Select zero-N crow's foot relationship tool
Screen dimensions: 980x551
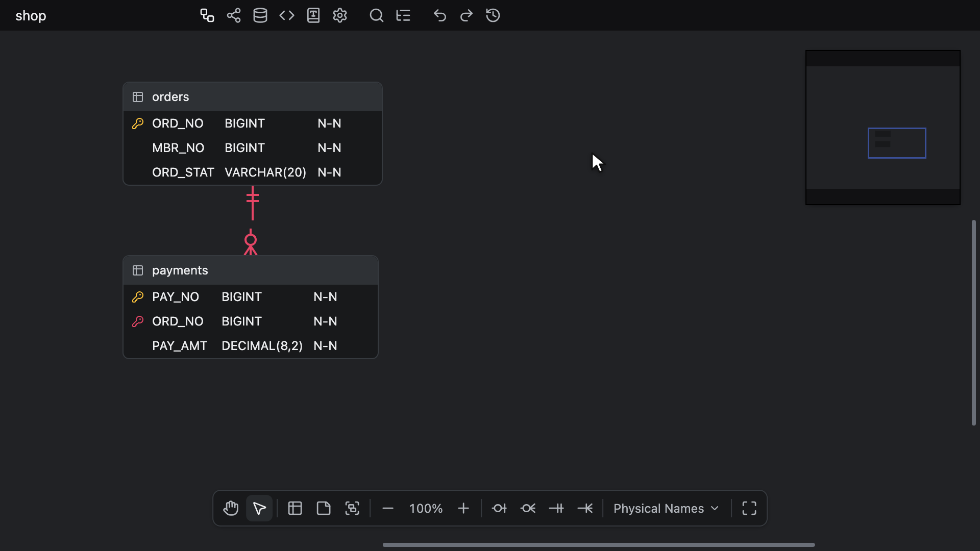click(528, 508)
